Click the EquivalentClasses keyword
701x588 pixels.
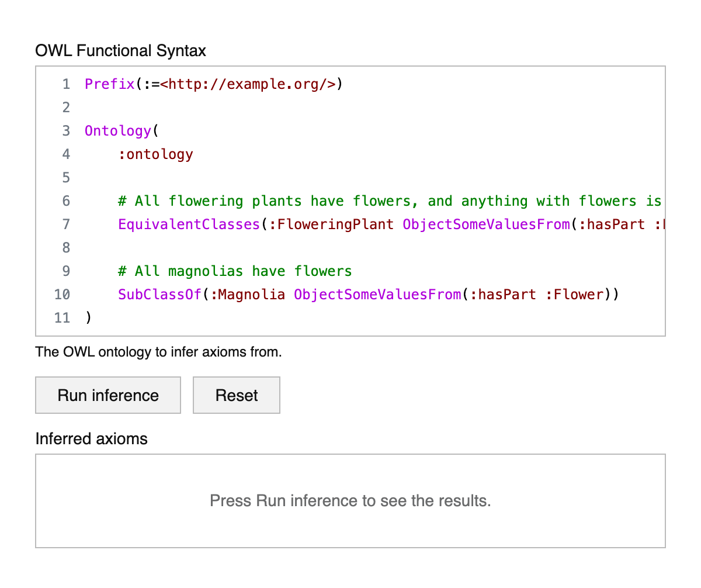(189, 224)
